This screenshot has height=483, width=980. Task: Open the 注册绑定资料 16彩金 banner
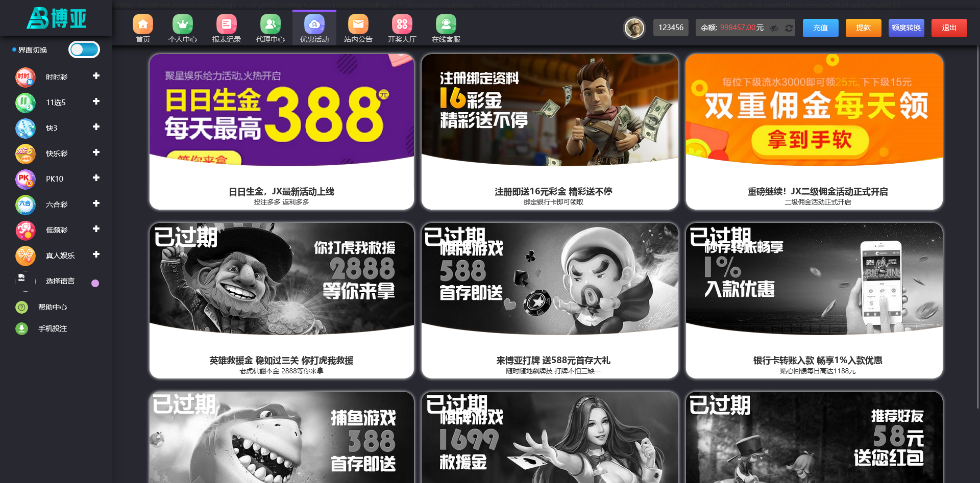click(x=550, y=110)
